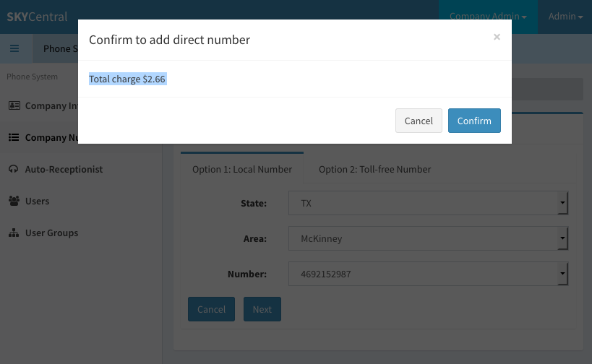Switch to Option 2: Toll-free Number tab
The height and width of the screenshot is (364, 592).
374,170
